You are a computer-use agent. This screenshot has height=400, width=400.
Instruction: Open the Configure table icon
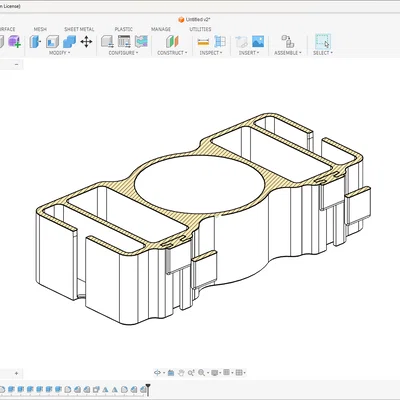[x=124, y=42]
